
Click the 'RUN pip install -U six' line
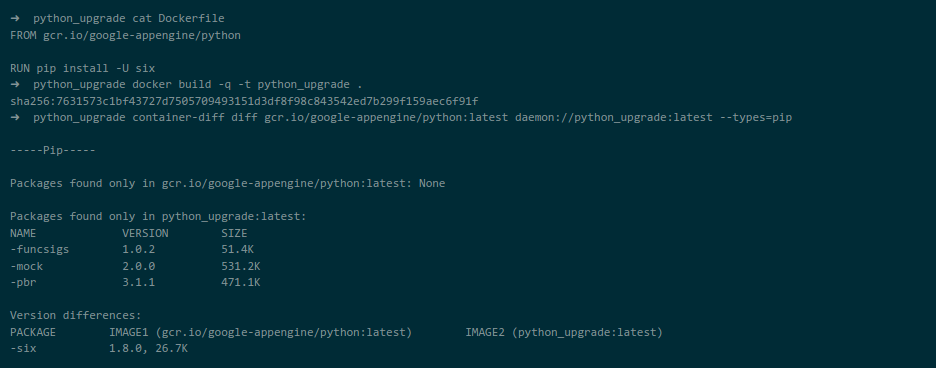point(82,68)
